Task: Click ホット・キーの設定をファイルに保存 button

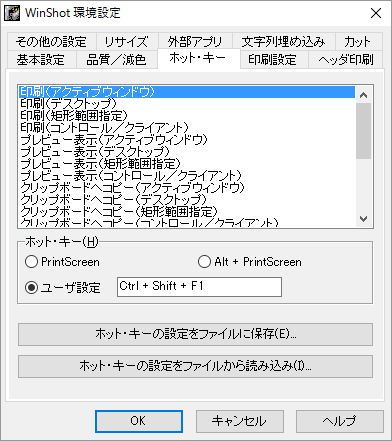Action: tap(195, 334)
